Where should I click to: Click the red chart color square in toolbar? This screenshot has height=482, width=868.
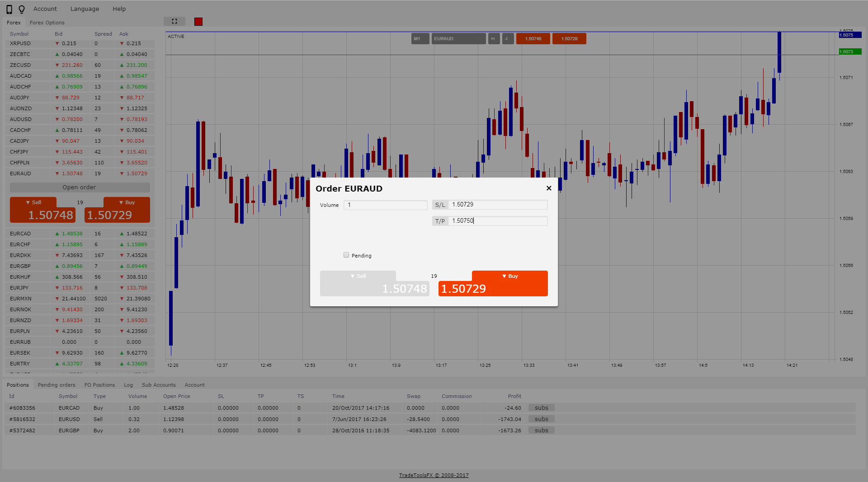(x=198, y=21)
